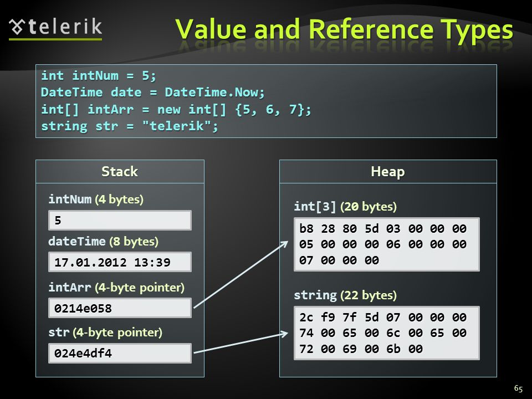Click the int array row '05 00 00 00 06'

tap(383, 244)
